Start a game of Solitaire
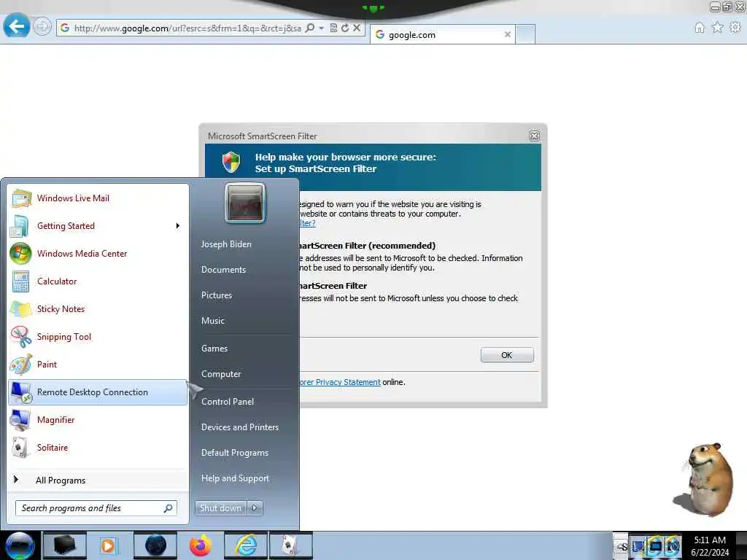The width and height of the screenshot is (747, 560). pos(98,447)
